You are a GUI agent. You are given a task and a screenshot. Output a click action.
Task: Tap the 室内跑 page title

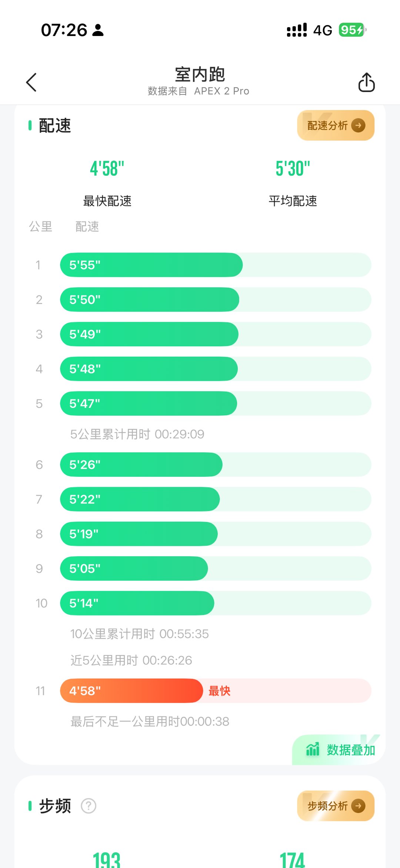(x=200, y=75)
